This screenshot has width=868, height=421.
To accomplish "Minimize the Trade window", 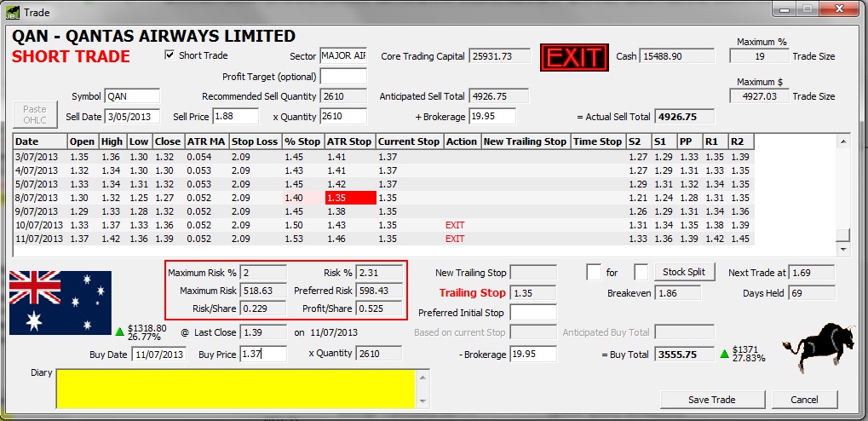I will 785,9.
